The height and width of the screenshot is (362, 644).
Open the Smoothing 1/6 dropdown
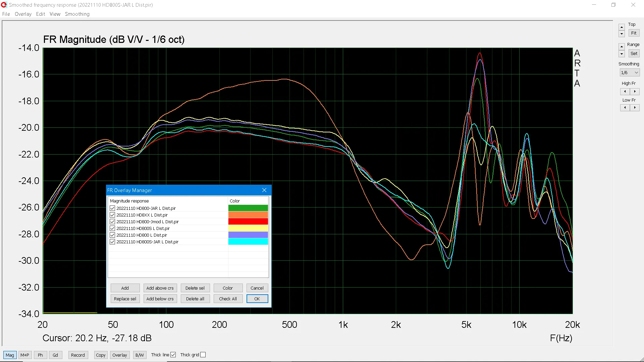630,72
